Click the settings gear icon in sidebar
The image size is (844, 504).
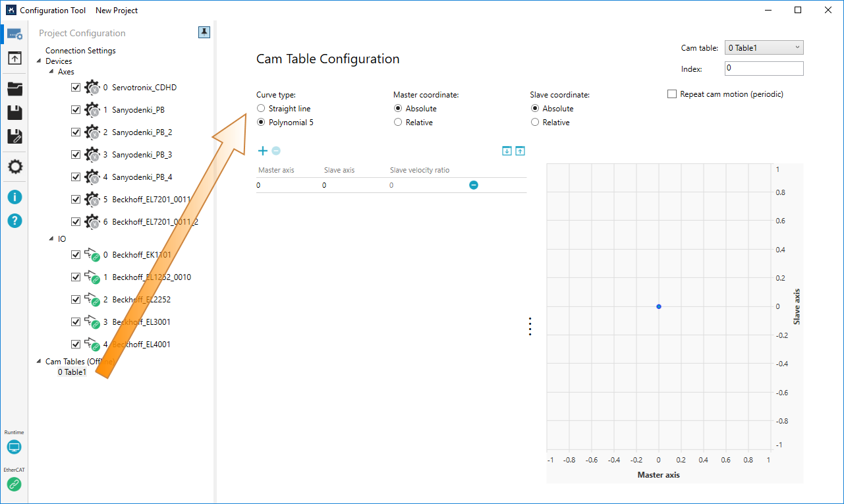tap(14, 167)
